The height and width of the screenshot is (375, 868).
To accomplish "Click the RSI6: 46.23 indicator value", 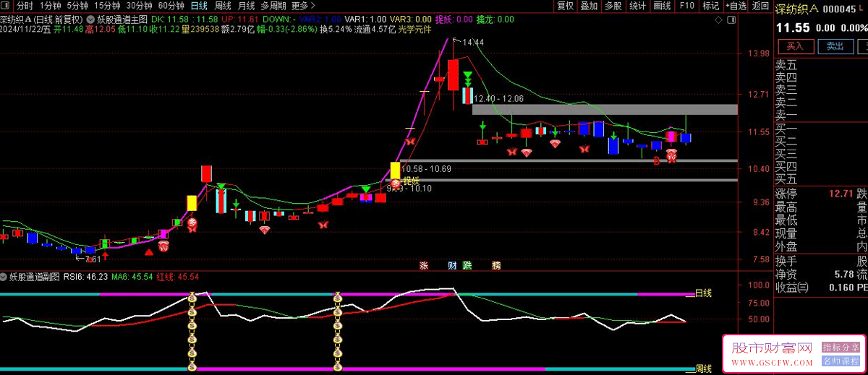I will (x=85, y=276).
